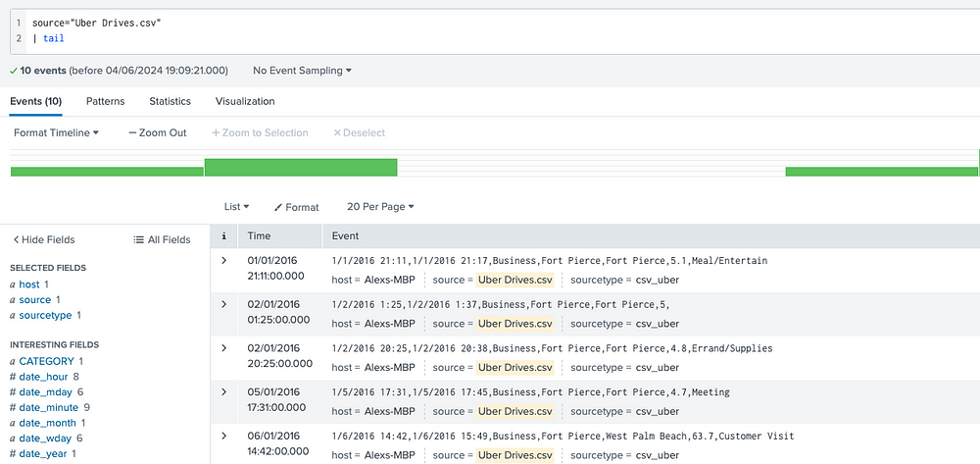980x464 pixels.
Task: Switch to the Visualization tab
Action: click(x=245, y=101)
